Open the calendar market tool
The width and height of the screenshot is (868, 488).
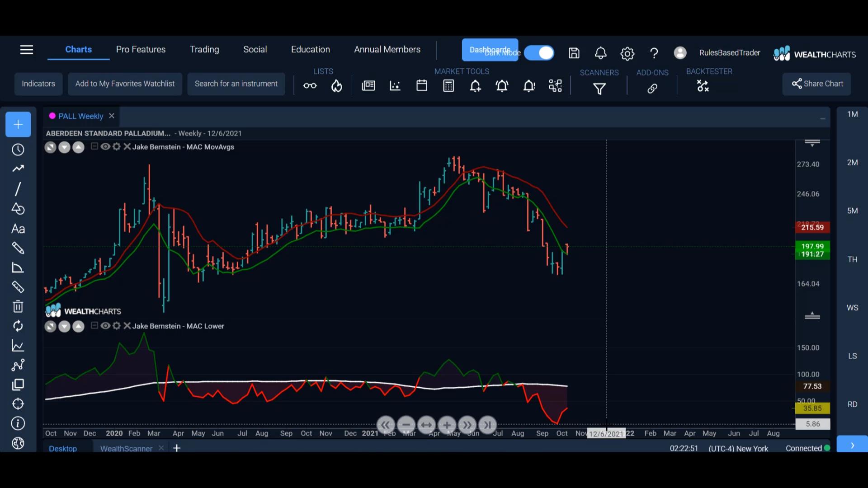[422, 86]
